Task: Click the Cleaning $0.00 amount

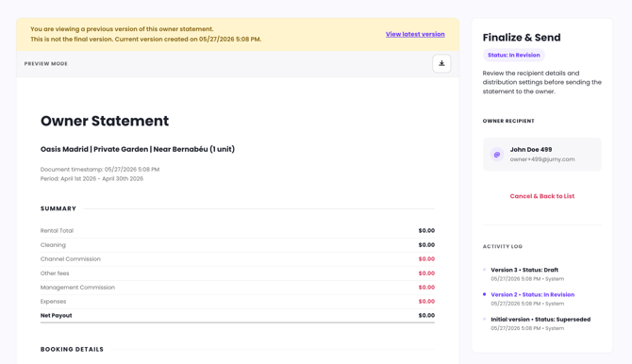Action: point(426,244)
